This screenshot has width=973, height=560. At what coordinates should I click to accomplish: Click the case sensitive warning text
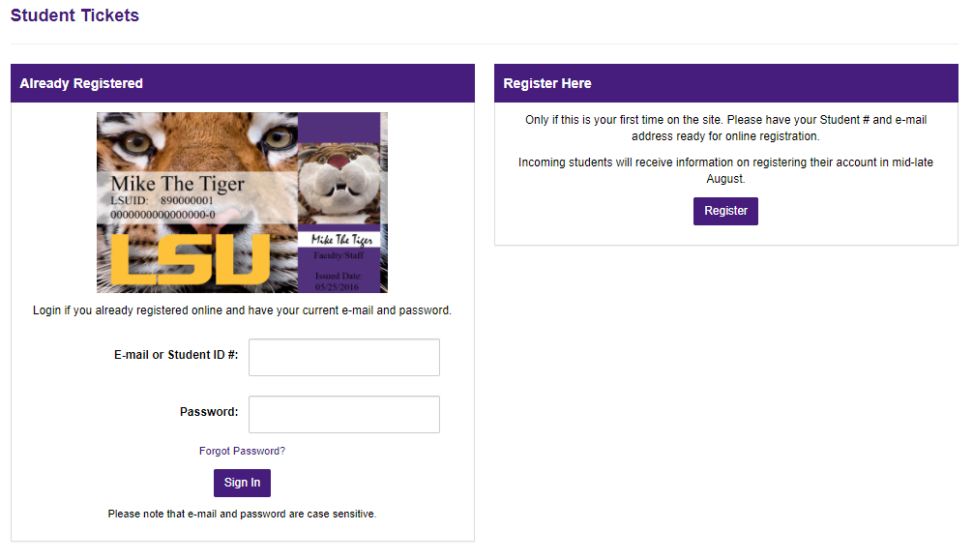(x=242, y=514)
